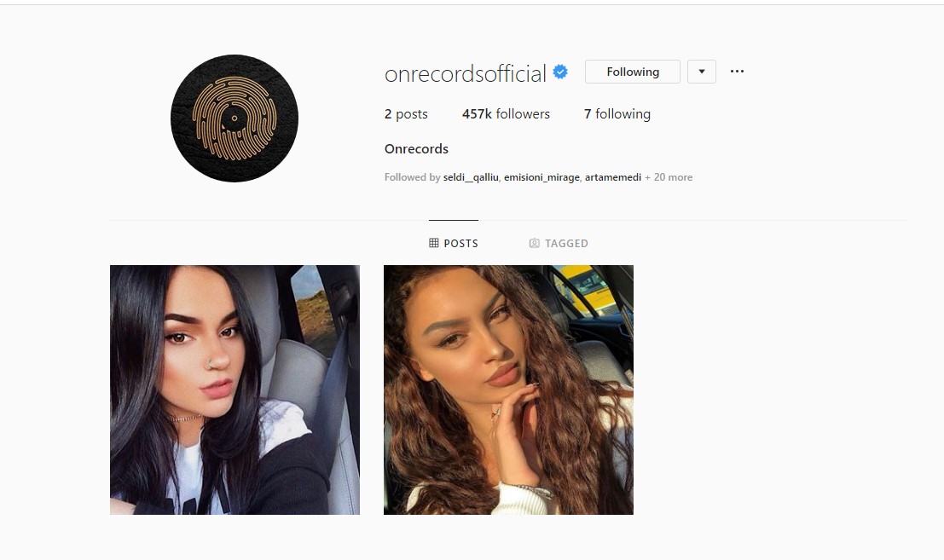Viewport: 944px width, 560px height.
Task: Expand suggested accounts dropdown arrow
Action: pos(701,72)
